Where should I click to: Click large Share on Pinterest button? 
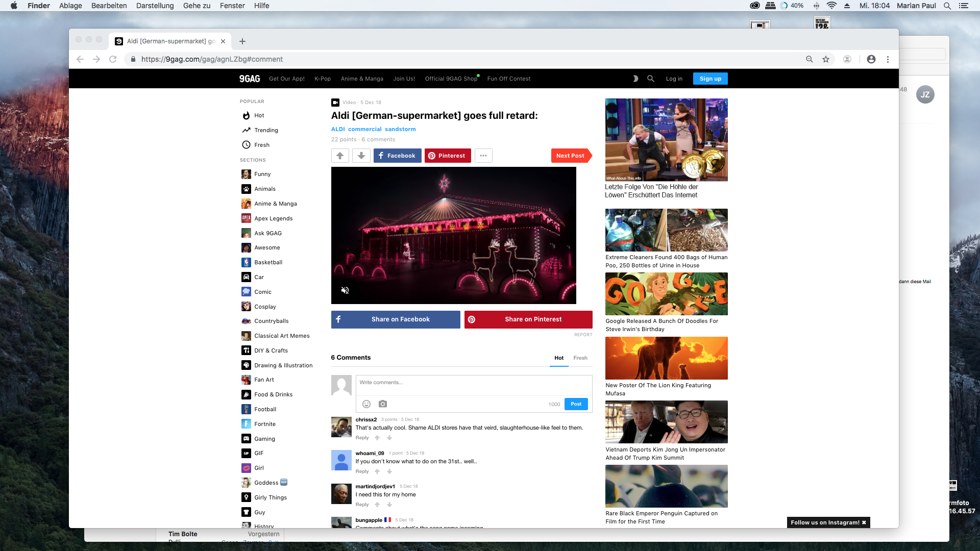(x=528, y=319)
